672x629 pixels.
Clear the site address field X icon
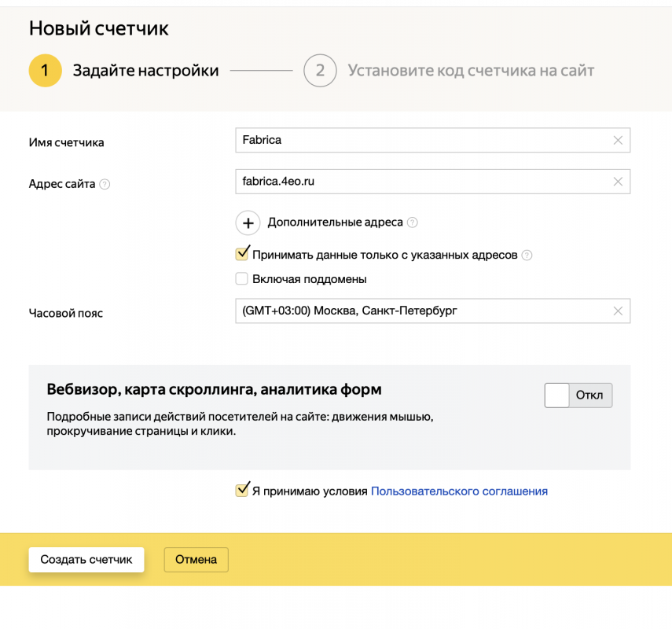point(618,182)
